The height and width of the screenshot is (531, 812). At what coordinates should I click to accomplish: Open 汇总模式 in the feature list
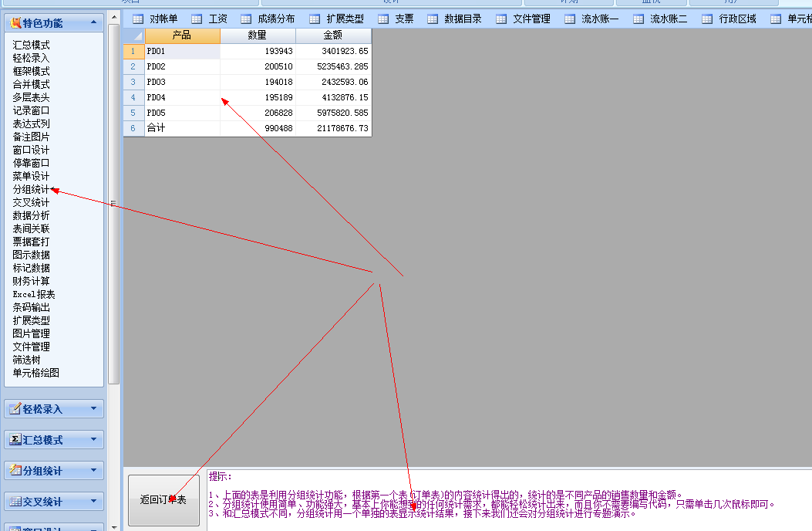tap(32, 45)
